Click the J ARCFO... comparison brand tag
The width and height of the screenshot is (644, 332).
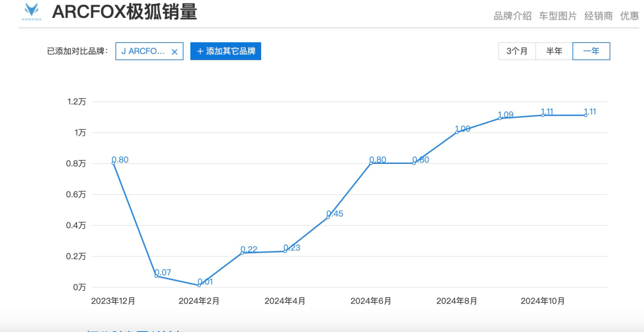[x=149, y=51]
